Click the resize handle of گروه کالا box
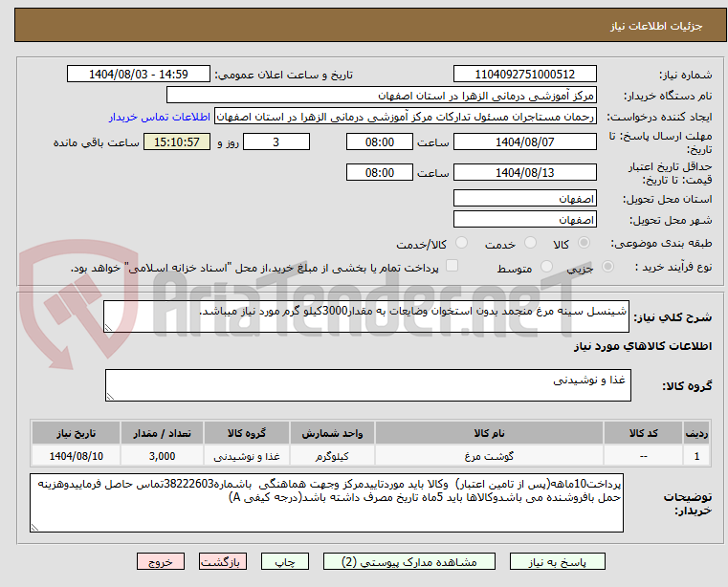728x587 pixels. tap(111, 397)
